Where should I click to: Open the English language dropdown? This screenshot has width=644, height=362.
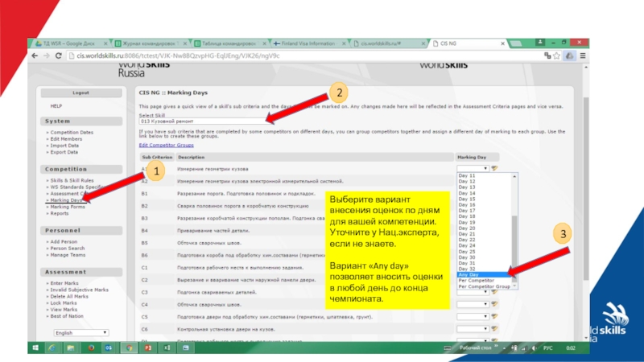81,332
